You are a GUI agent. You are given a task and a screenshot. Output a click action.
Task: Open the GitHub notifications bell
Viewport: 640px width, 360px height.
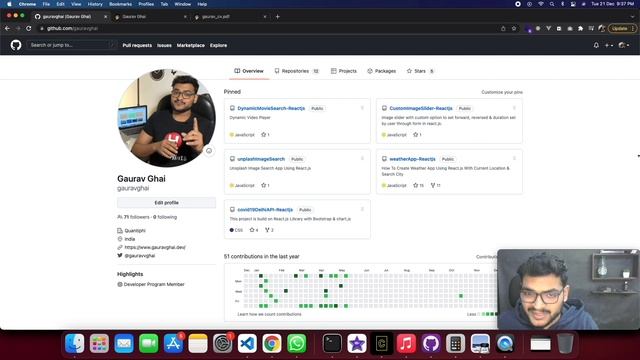point(596,45)
